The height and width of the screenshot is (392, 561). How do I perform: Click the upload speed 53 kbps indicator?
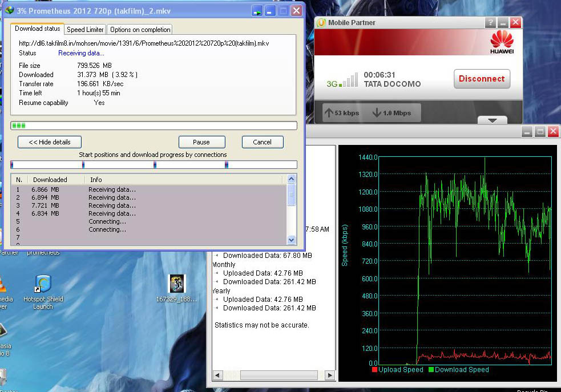pos(342,113)
